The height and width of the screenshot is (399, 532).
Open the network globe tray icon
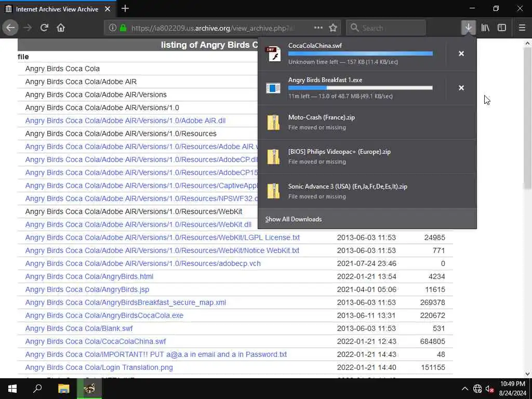(x=477, y=389)
